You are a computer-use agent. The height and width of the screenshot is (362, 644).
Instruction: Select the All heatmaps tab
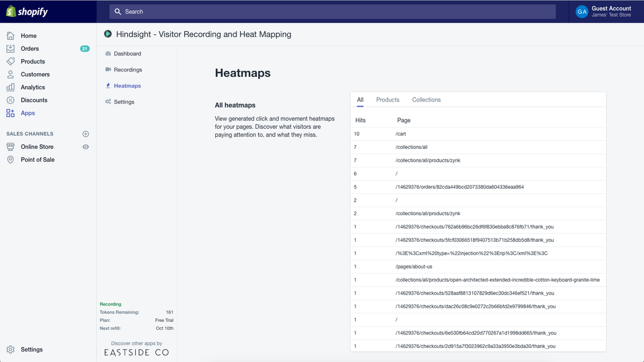tap(360, 100)
